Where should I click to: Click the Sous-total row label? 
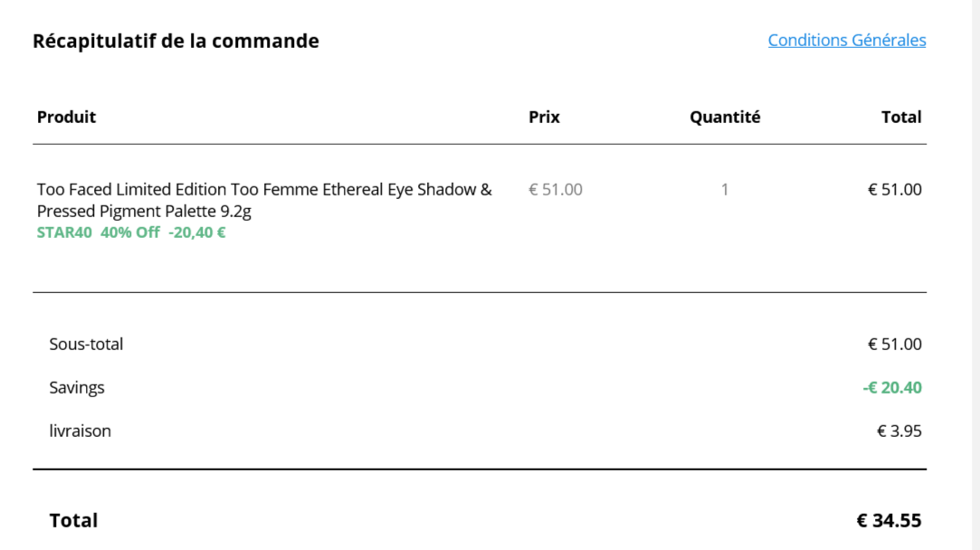coord(86,344)
